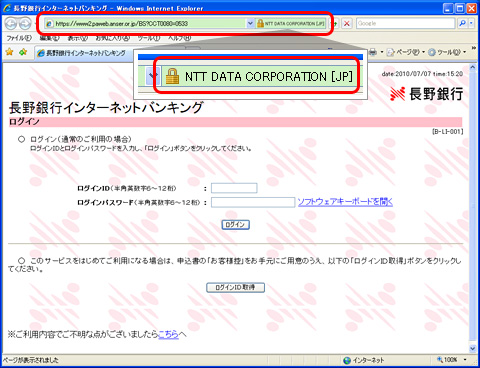Click the 長野銀行インターネットバンキング page heading
Viewport: 480px width, 368px height.
(x=106, y=108)
